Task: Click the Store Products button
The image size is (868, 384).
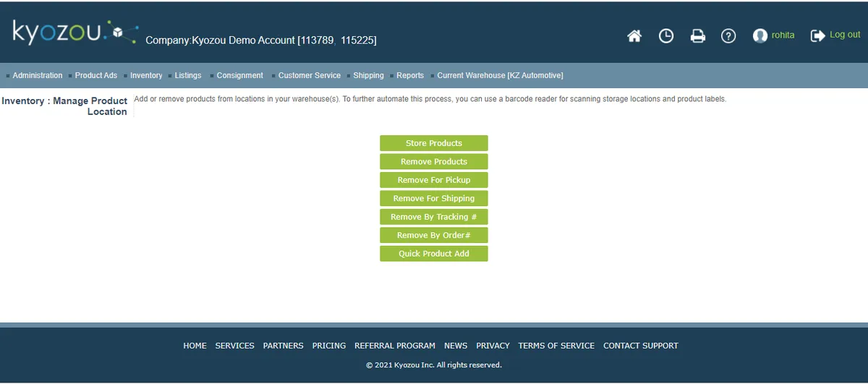Action: [x=434, y=143]
